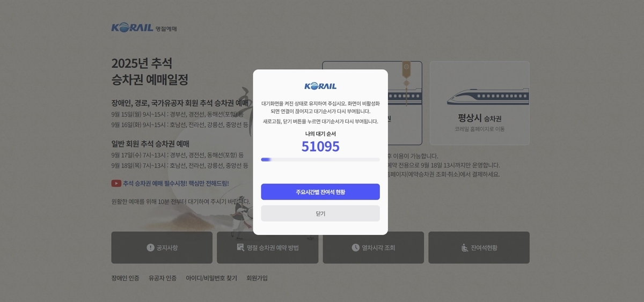The image size is (644, 302).
Task: Click the YouTube play icon beside 추석 승차권 예매 필수시청
Action: tap(116, 183)
